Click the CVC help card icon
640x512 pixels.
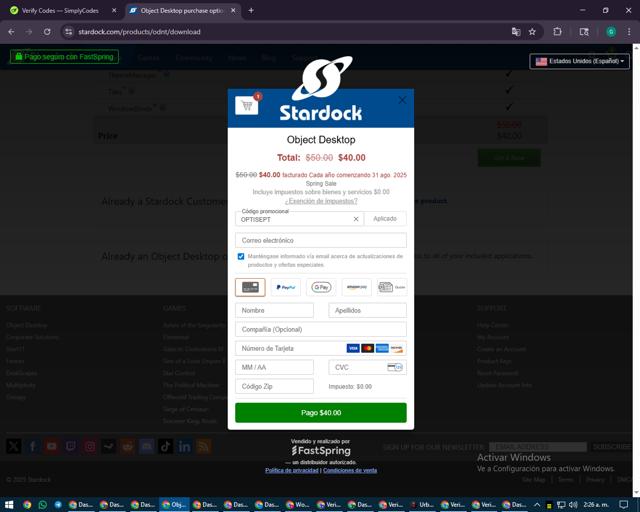point(395,367)
